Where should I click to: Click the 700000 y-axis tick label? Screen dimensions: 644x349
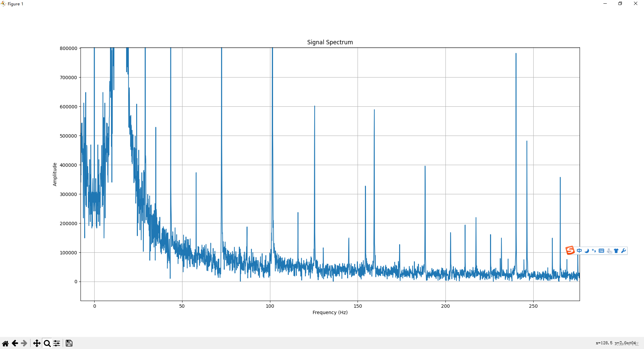(68, 78)
